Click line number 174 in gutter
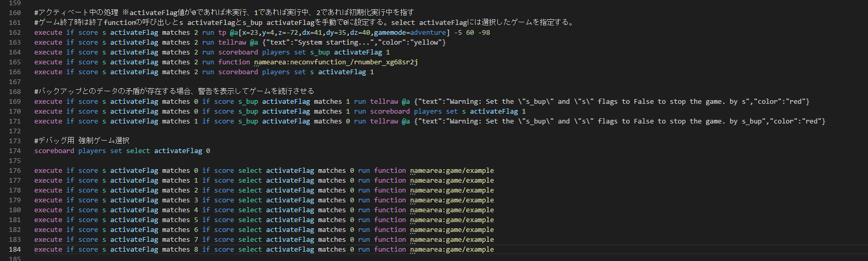The height and width of the screenshot is (261, 868). (x=15, y=151)
